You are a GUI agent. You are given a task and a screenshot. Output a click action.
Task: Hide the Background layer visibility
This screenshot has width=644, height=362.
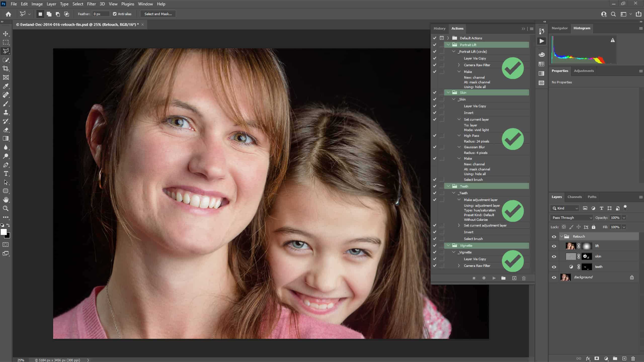click(554, 278)
